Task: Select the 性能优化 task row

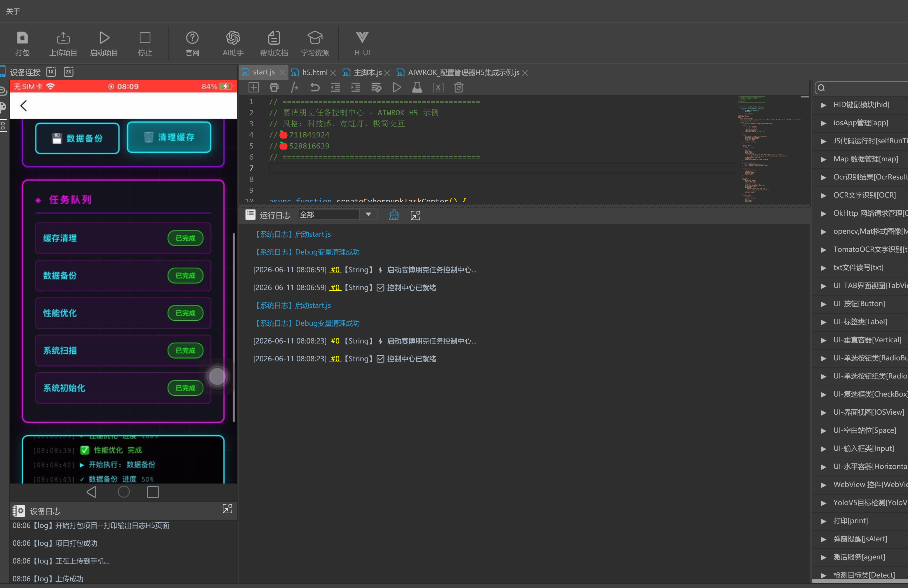Action: click(123, 313)
